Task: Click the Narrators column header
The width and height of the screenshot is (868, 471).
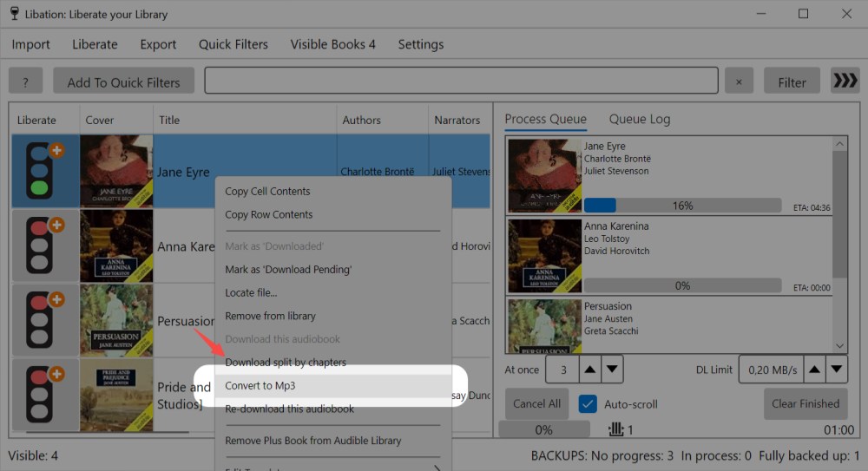Action: [459, 120]
